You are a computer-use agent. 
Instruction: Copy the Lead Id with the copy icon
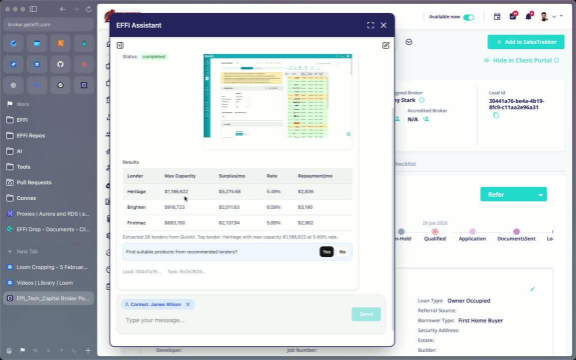(x=496, y=115)
